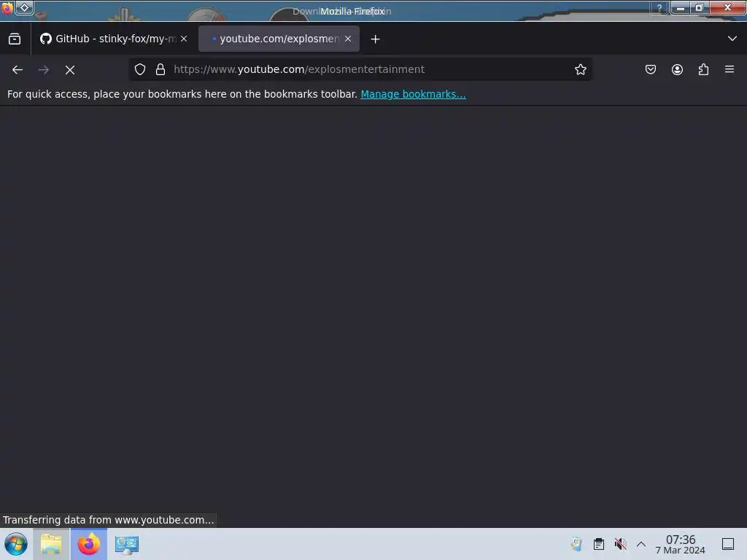Unmute audio via the volume tray icon
Image resolution: width=747 pixels, height=560 pixels.
click(620, 544)
